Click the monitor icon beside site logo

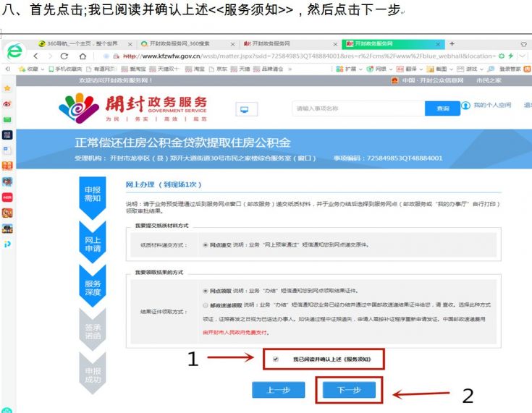point(246,109)
